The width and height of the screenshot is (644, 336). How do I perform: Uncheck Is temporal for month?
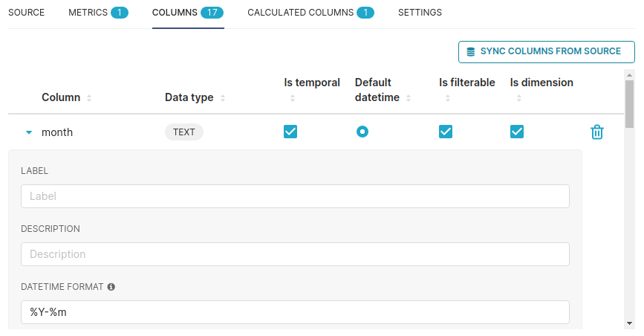[290, 132]
